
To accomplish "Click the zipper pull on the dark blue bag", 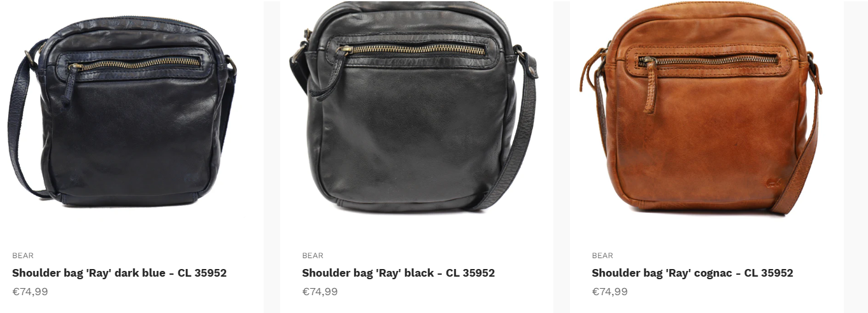I will (71, 83).
